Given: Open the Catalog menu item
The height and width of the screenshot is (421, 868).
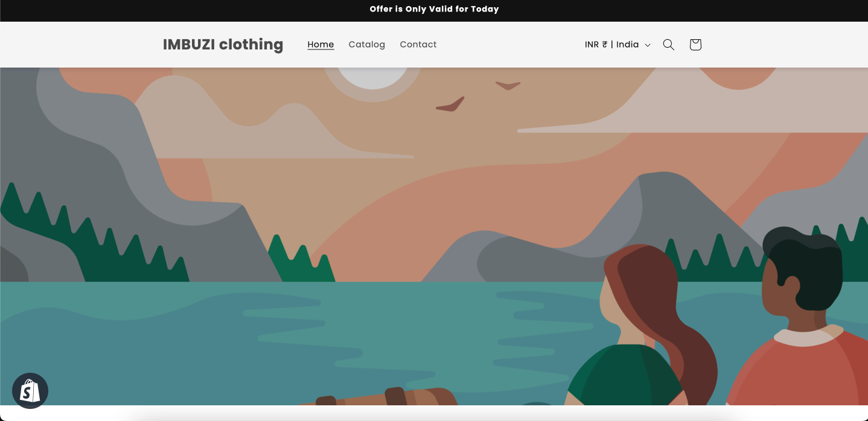Looking at the screenshot, I should [366, 45].
